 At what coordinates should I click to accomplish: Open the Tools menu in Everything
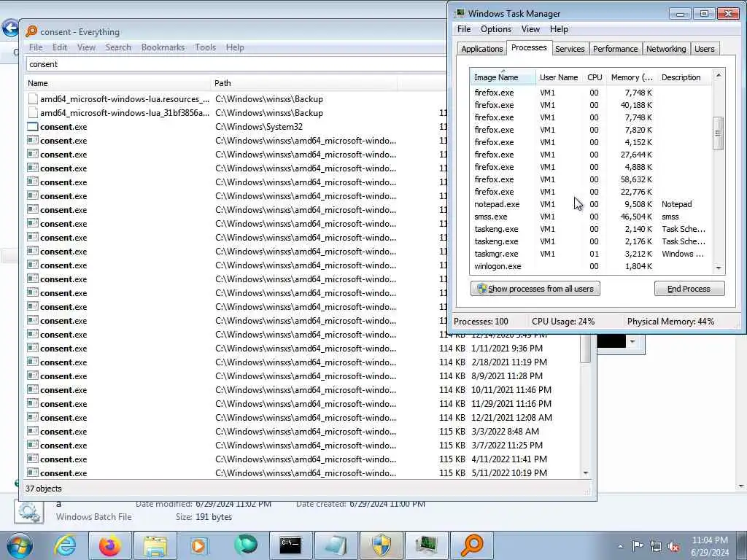(205, 47)
